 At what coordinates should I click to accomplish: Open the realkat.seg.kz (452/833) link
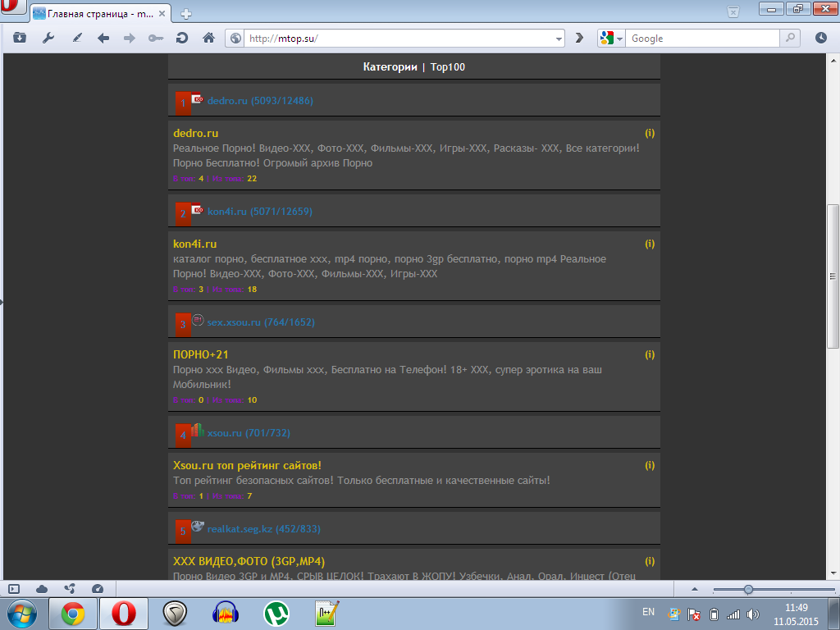(x=263, y=529)
